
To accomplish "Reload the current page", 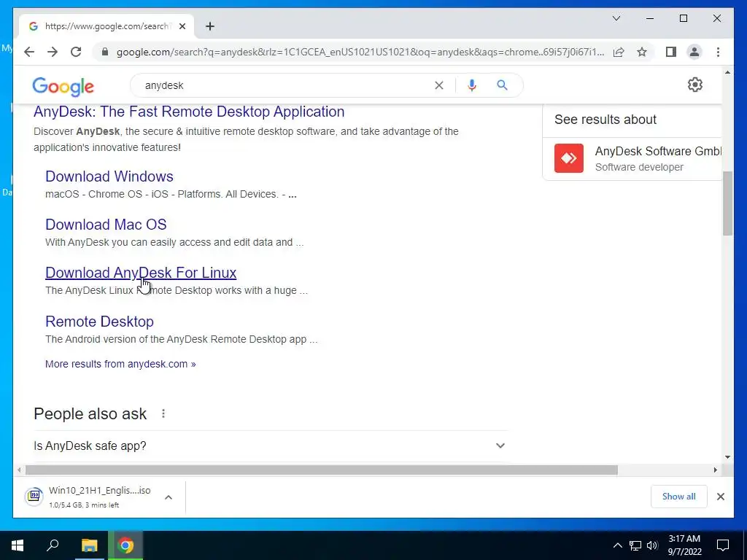I will (76, 52).
